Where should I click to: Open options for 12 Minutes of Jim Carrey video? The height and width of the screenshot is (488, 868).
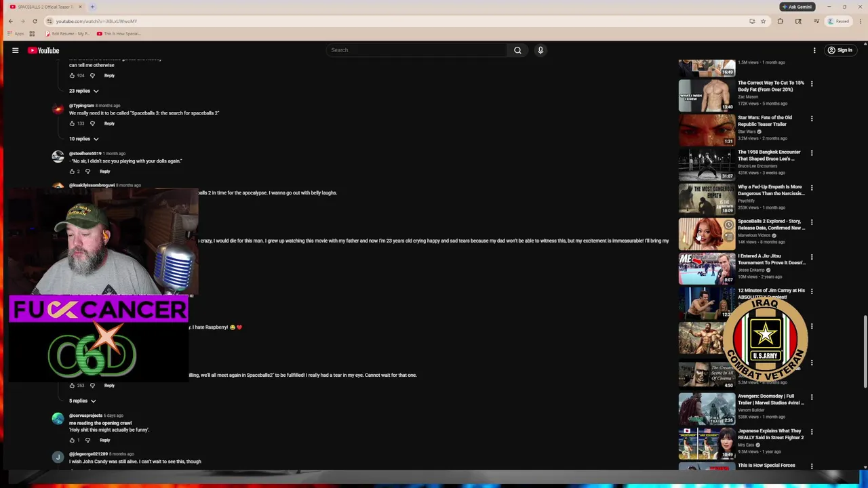coord(812,292)
